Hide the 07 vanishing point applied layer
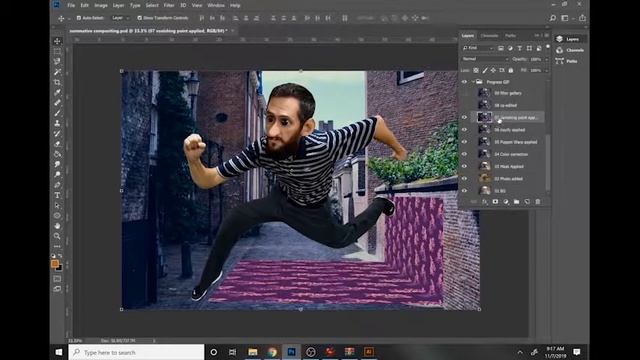 464,118
